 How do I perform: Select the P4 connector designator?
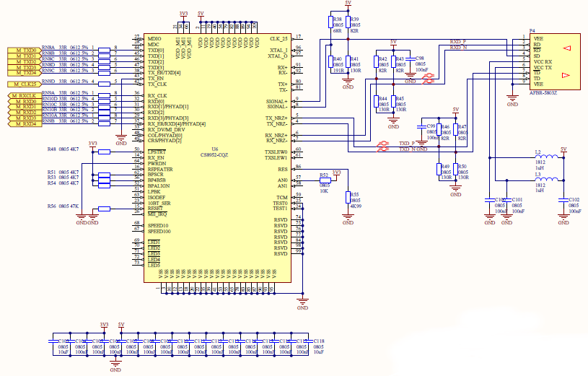[532, 31]
